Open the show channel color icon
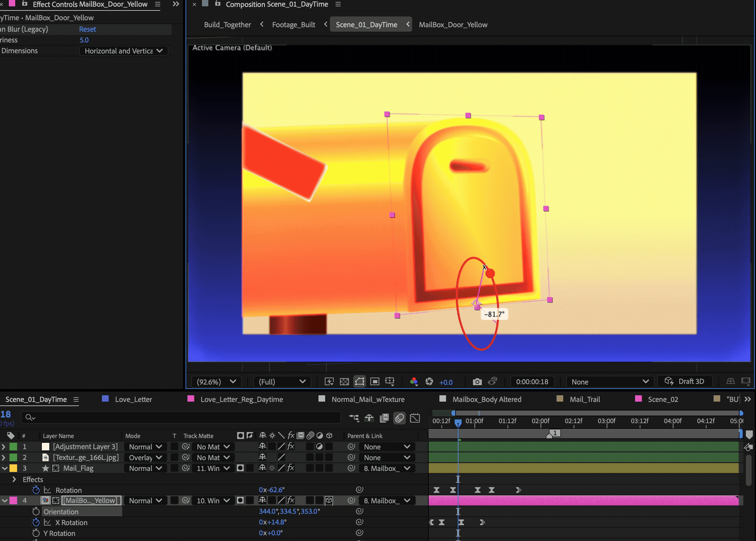The image size is (756, 541). (414, 382)
